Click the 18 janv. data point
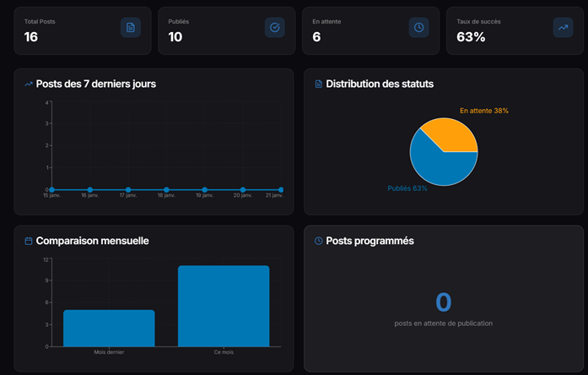 point(166,190)
